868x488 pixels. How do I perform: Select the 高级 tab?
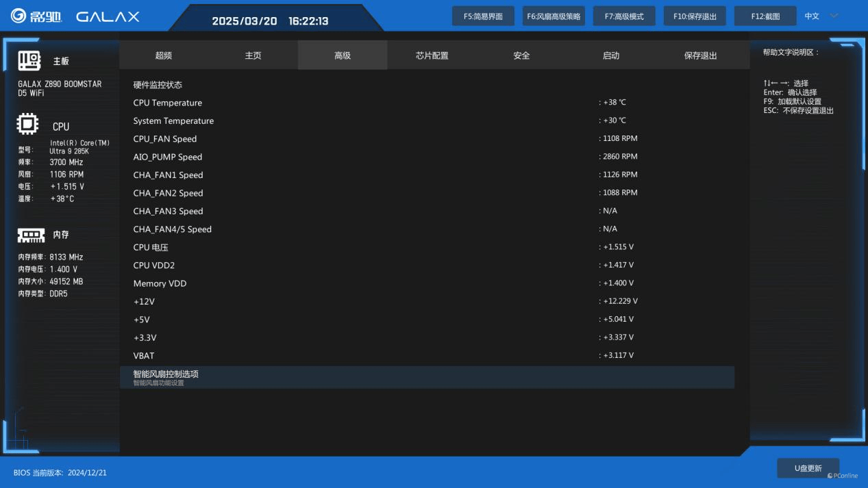(343, 55)
